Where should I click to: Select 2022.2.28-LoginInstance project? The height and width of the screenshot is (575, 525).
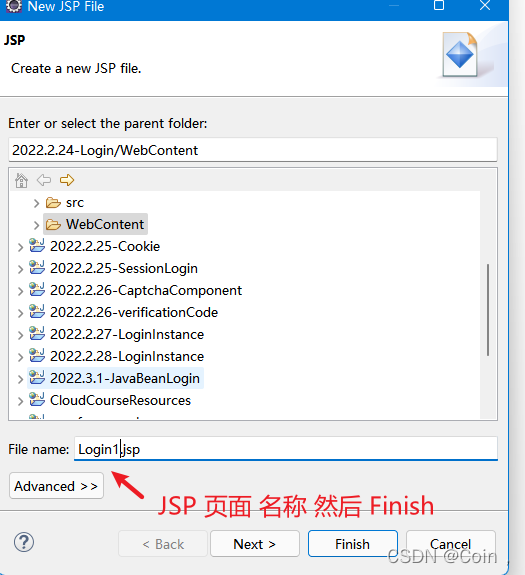coord(127,356)
